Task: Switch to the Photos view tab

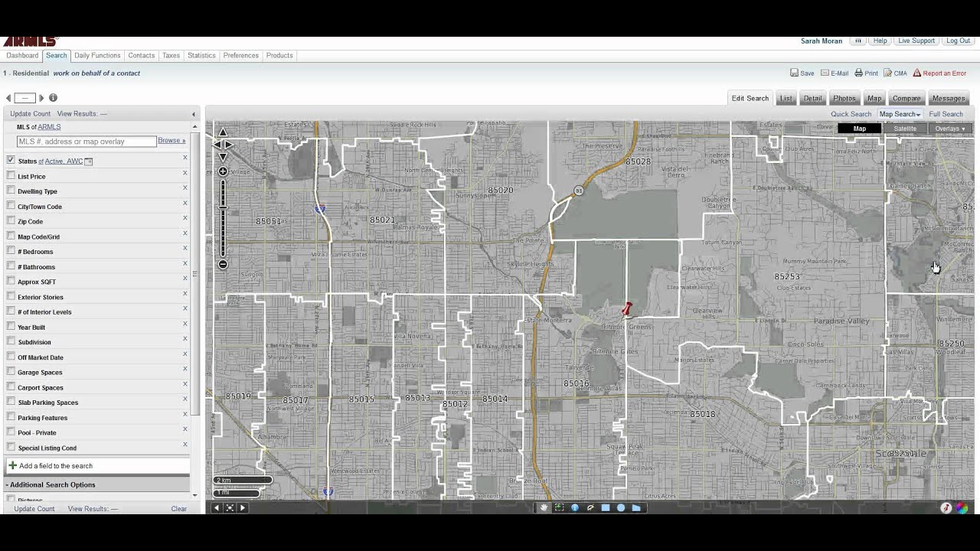Action: 844,98
